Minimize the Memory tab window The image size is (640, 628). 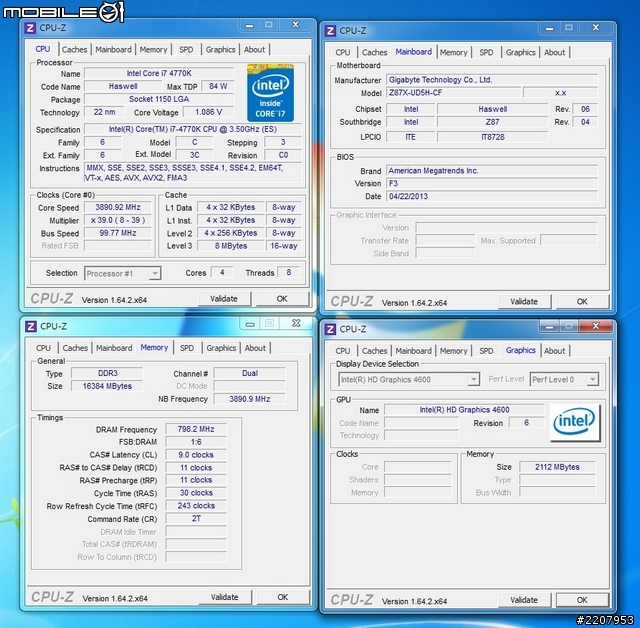pyautogui.click(x=250, y=324)
